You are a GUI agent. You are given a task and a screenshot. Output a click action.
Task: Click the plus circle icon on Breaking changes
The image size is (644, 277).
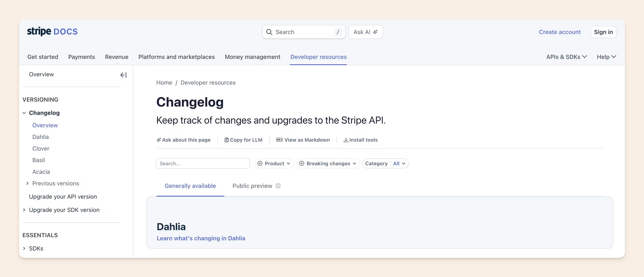click(301, 163)
